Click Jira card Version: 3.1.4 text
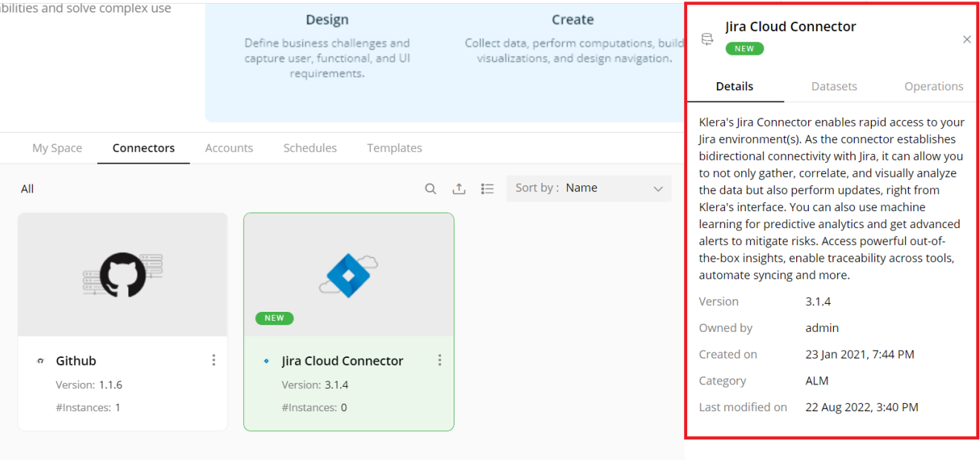This screenshot has width=980, height=460. pos(315,385)
